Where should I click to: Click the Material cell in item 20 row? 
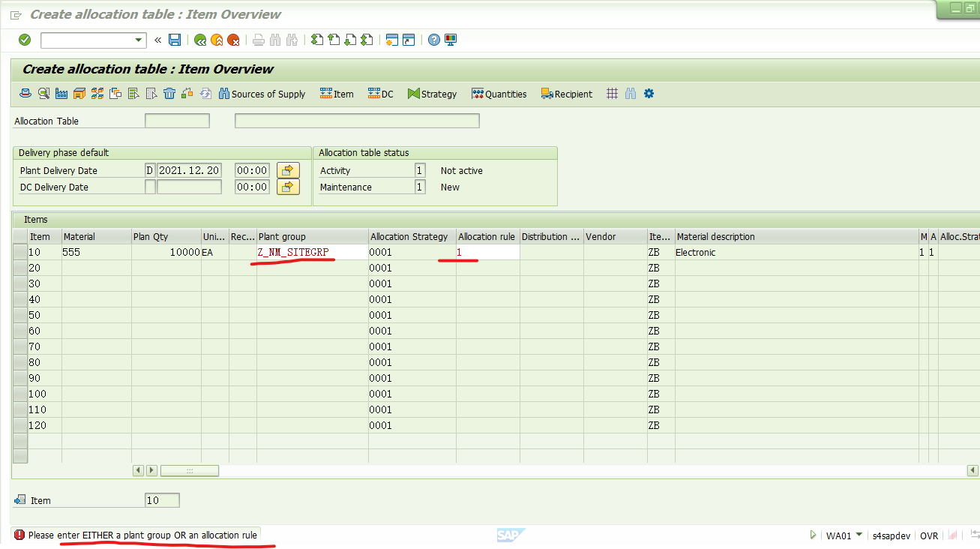(97, 268)
